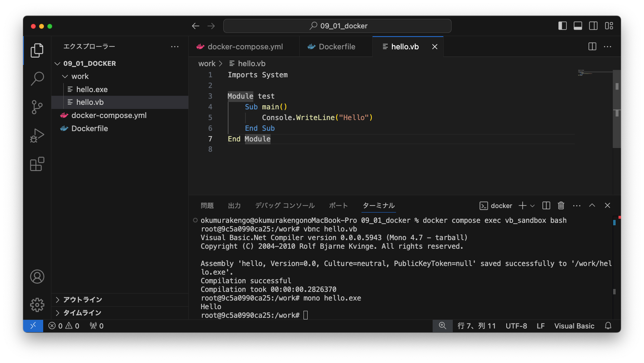The height and width of the screenshot is (363, 644).
Task: Select hello.exe in the file tree
Action: pos(120,89)
